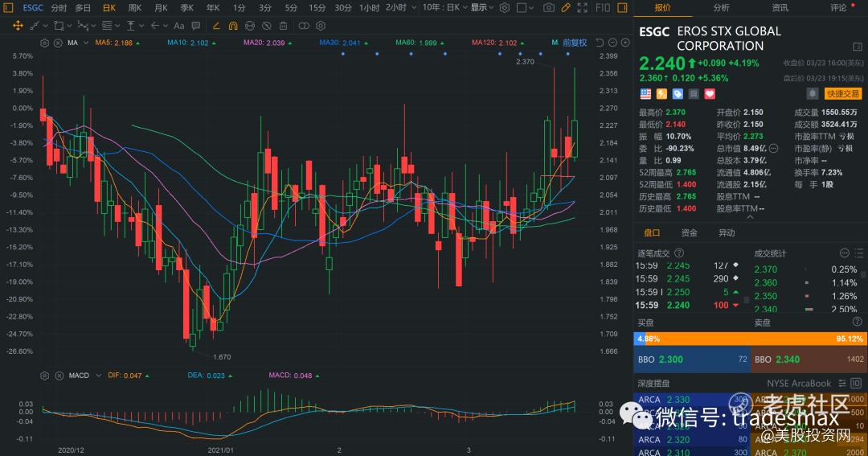This screenshot has height=456, width=868.
Task: Activate the orange pencil drawing tool
Action: pyautogui.click(x=565, y=8)
